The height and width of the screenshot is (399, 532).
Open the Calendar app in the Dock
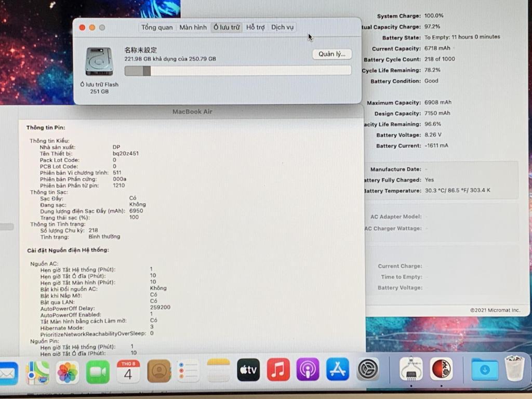click(128, 371)
